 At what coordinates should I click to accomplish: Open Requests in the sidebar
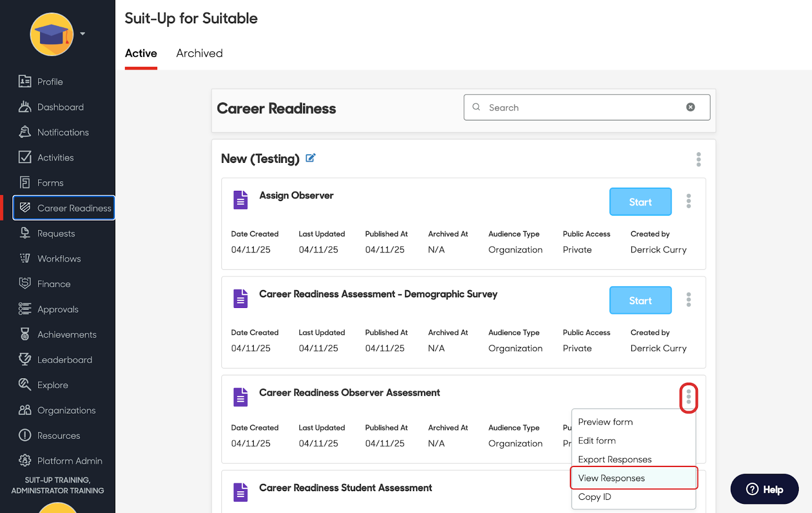[47, 233]
